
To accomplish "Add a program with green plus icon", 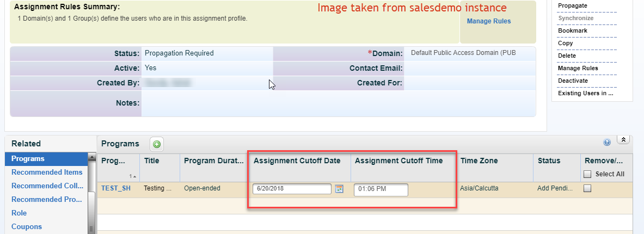I will (x=156, y=144).
